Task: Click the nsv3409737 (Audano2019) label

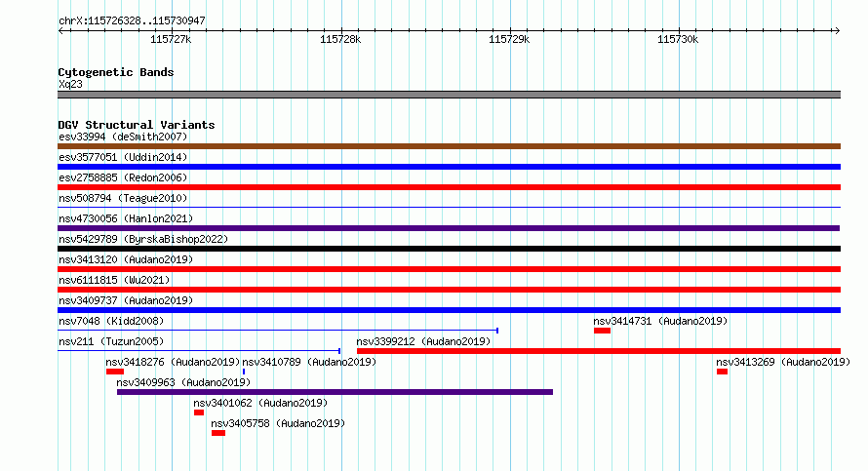Action: pos(126,300)
